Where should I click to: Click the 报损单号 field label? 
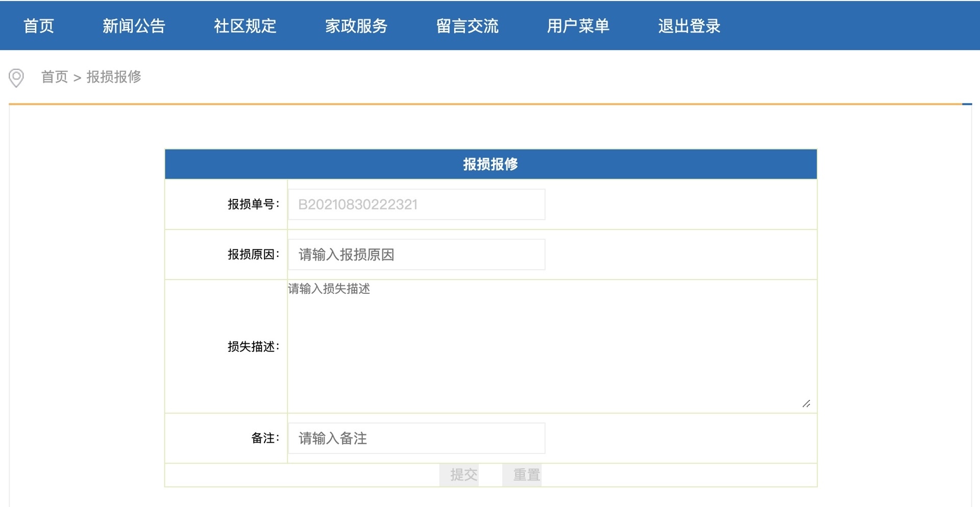[253, 205]
